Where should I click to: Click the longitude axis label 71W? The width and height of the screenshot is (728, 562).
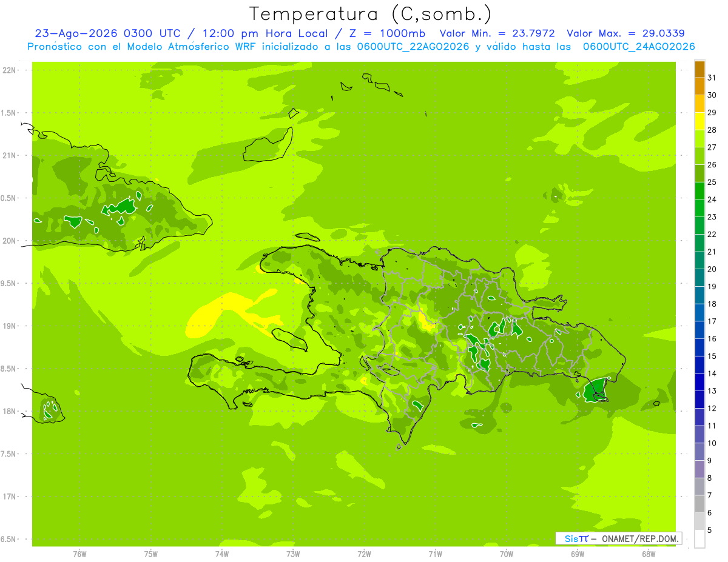pos(435,554)
